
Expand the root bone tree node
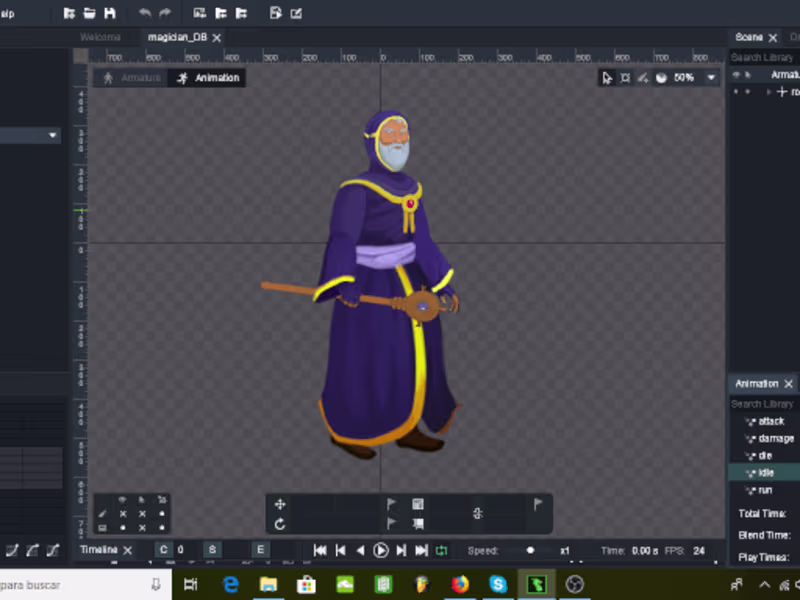[769, 92]
